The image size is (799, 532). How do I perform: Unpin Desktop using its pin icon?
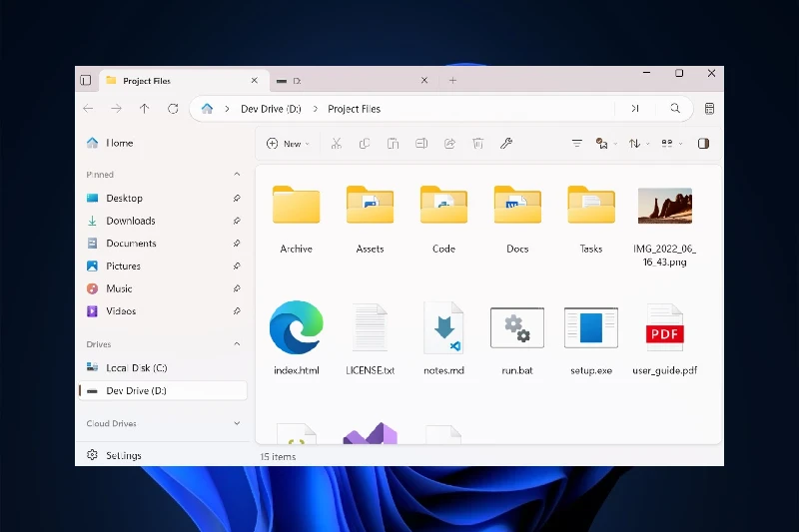(237, 198)
